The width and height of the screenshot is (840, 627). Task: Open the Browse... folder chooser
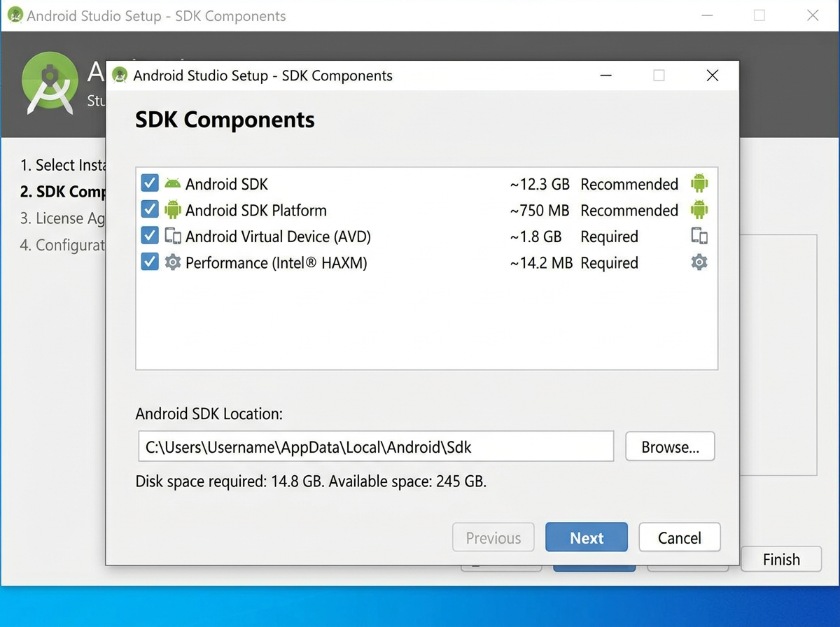[x=670, y=447]
